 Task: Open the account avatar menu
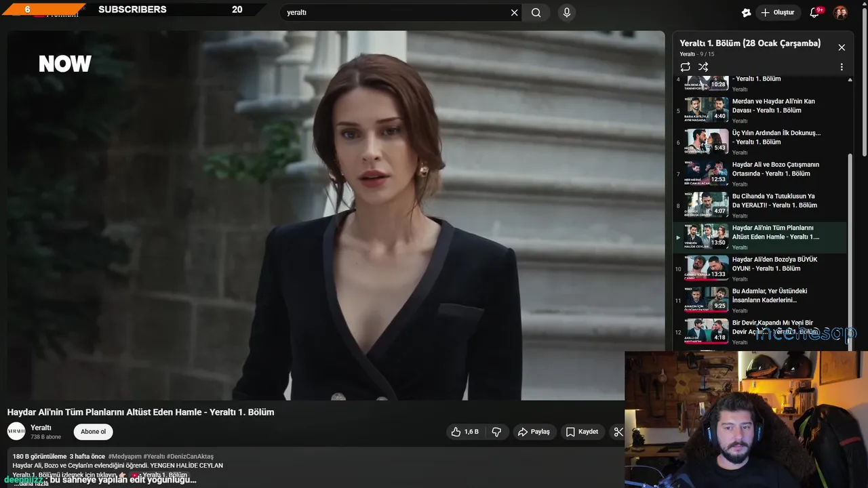tap(840, 12)
